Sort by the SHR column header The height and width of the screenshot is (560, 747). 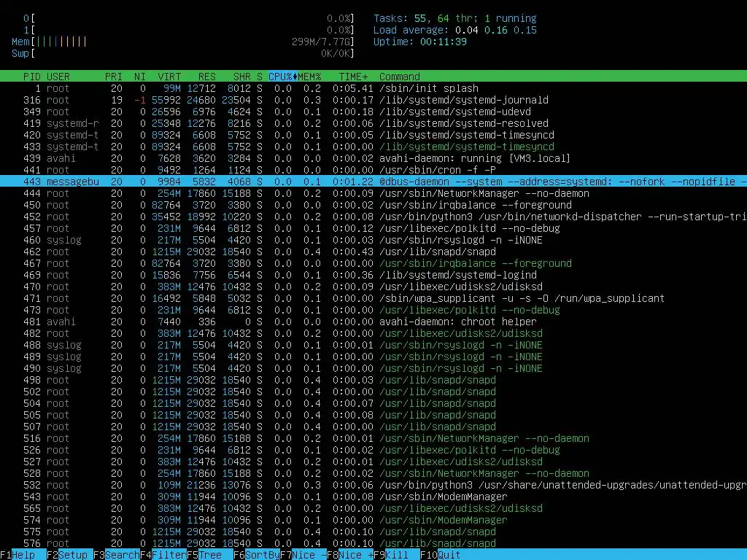click(242, 77)
